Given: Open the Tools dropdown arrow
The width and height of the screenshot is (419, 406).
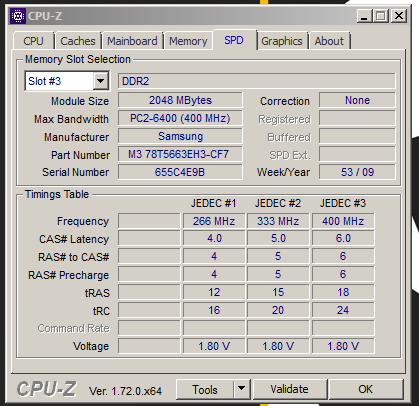Looking at the screenshot, I should tap(242, 389).
